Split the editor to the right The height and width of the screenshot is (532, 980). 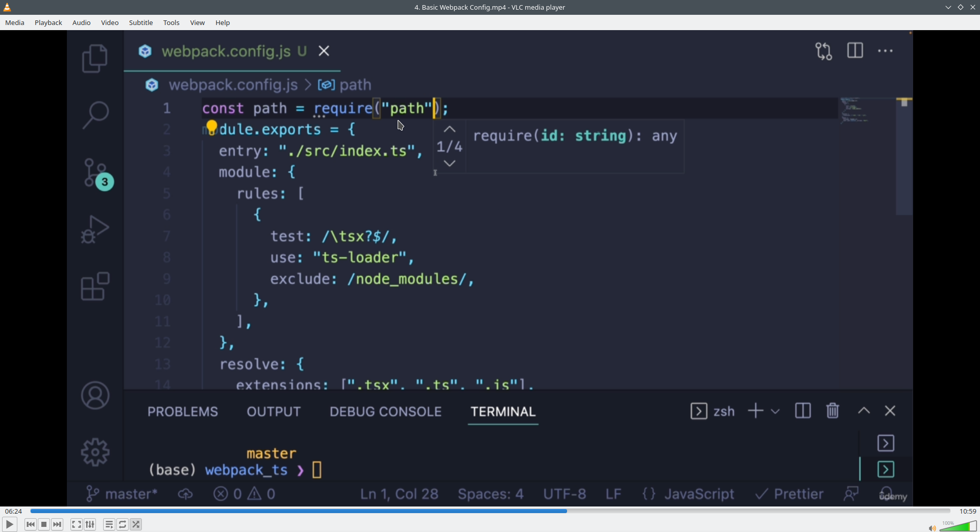coord(855,51)
